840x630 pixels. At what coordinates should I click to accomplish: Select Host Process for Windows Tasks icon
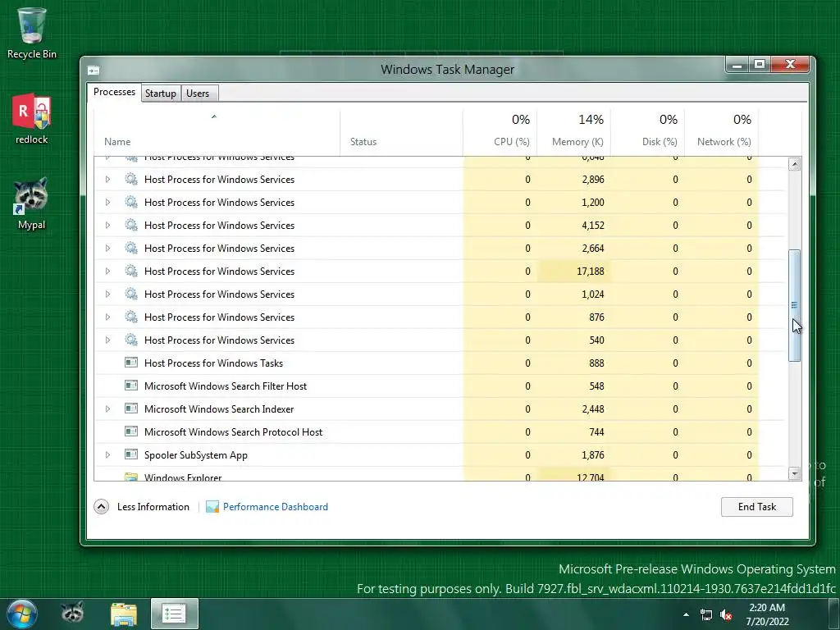(130, 363)
